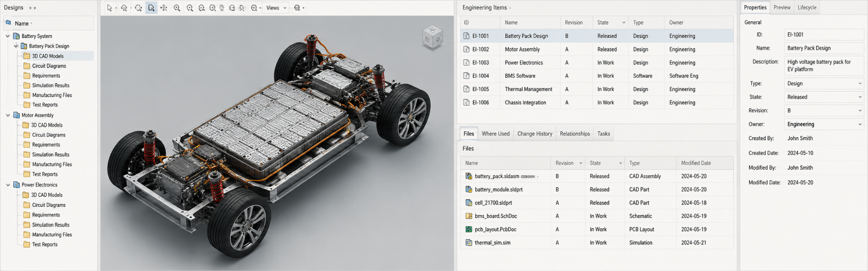
Task: Click the Engineering Items Type column header
Action: 646,23
